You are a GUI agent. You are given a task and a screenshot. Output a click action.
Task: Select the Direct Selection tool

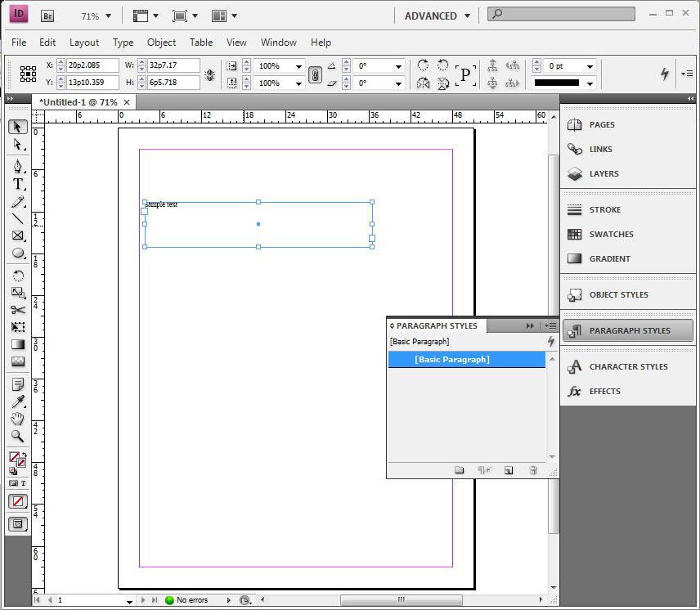[17, 145]
